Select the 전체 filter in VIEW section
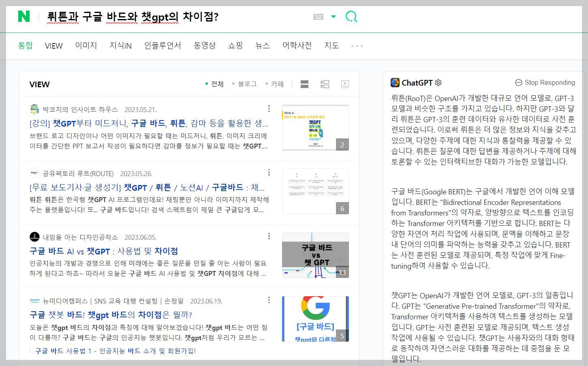Image resolution: width=588 pixels, height=366 pixels. point(215,84)
